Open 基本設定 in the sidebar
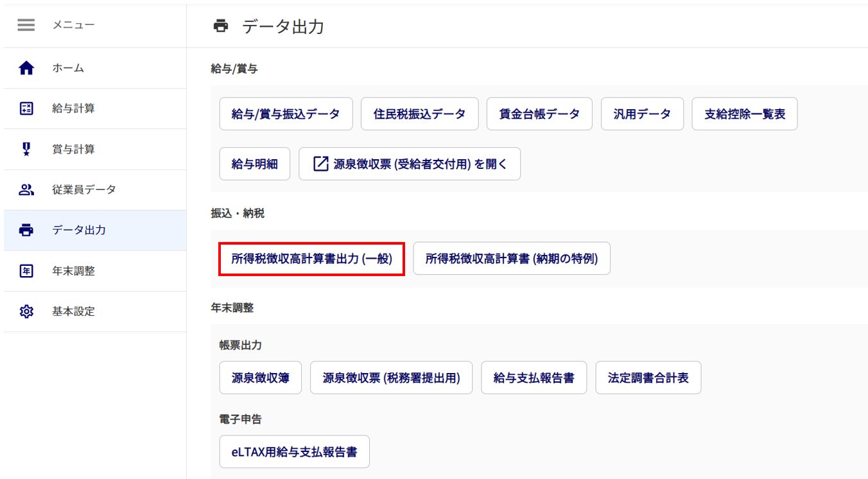 [x=95, y=311]
